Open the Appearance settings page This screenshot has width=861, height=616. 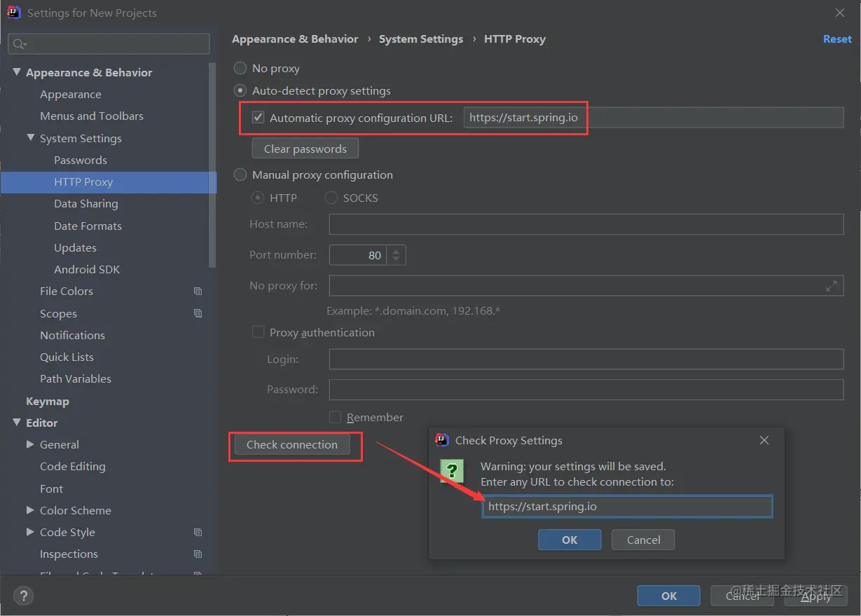tap(71, 94)
